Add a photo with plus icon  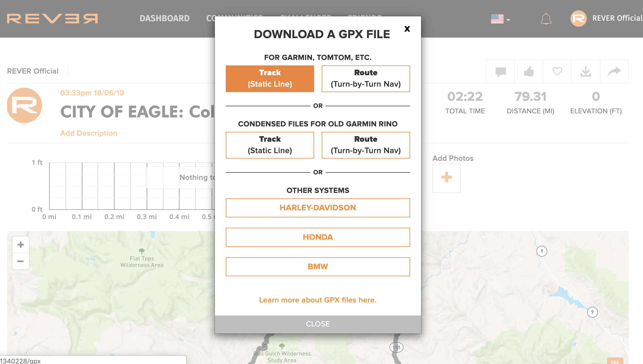pyautogui.click(x=447, y=178)
